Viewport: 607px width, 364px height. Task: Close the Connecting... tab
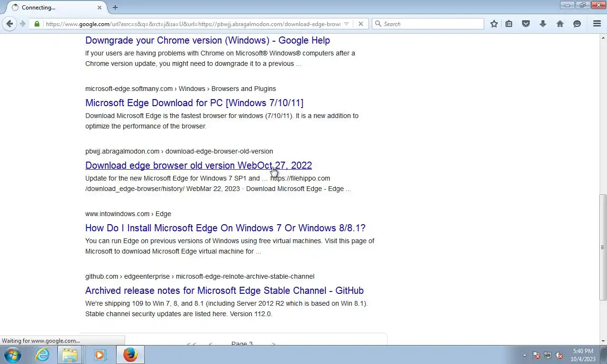100,8
